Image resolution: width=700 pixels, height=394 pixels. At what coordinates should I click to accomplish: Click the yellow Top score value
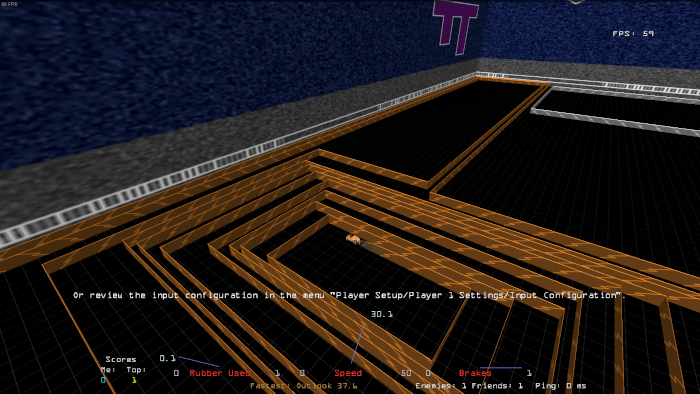click(x=133, y=380)
